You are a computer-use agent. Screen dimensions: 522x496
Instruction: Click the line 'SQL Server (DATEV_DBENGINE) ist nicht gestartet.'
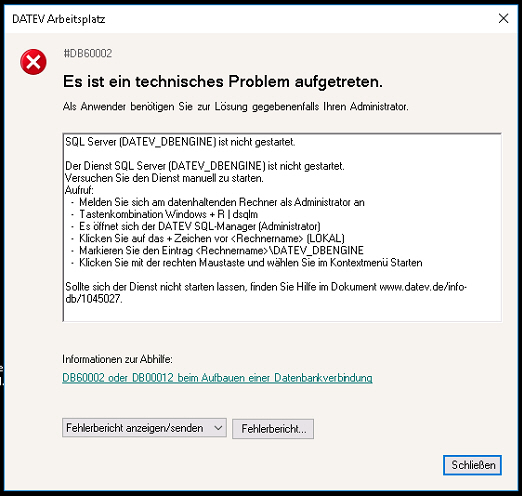[180, 142]
